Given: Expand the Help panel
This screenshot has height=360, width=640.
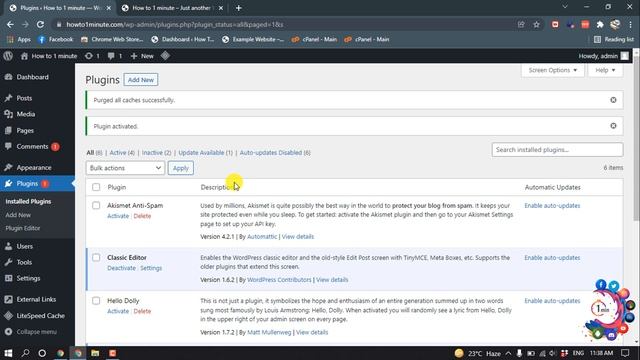Looking at the screenshot, I should tap(605, 70).
